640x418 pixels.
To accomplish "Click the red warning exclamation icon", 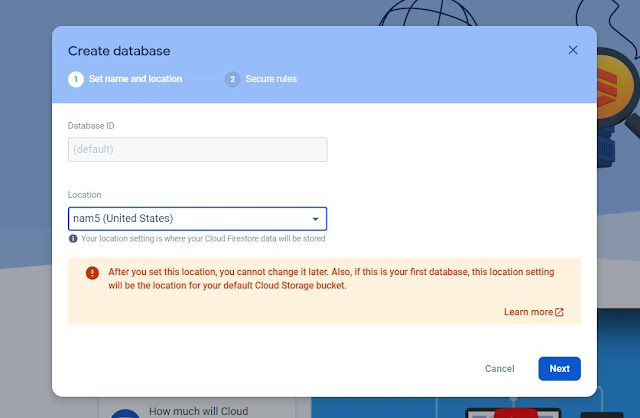I will tap(92, 273).
